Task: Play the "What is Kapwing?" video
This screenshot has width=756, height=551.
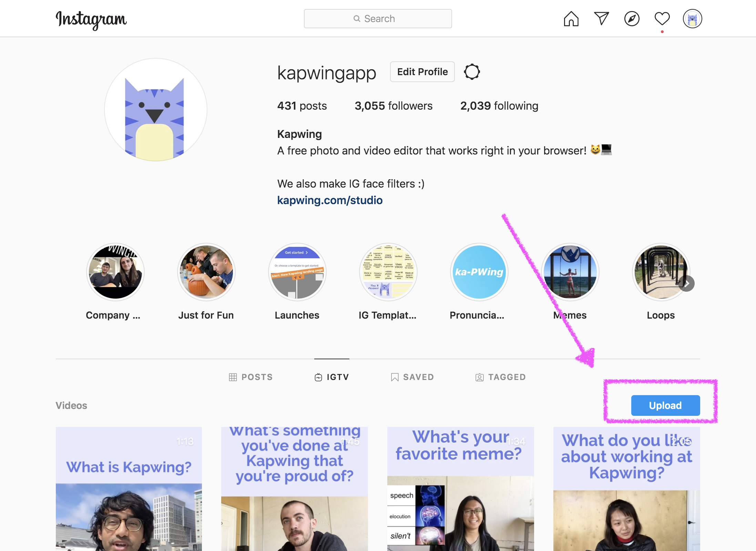Action: pos(129,489)
